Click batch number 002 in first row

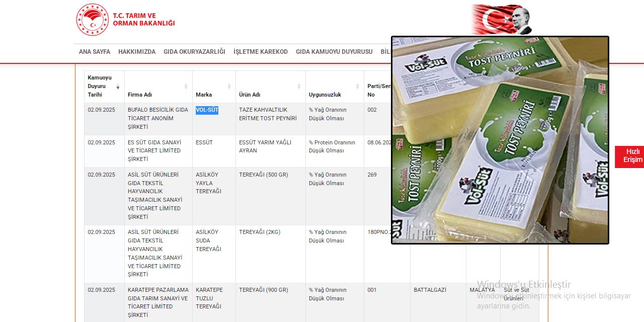[x=372, y=110]
